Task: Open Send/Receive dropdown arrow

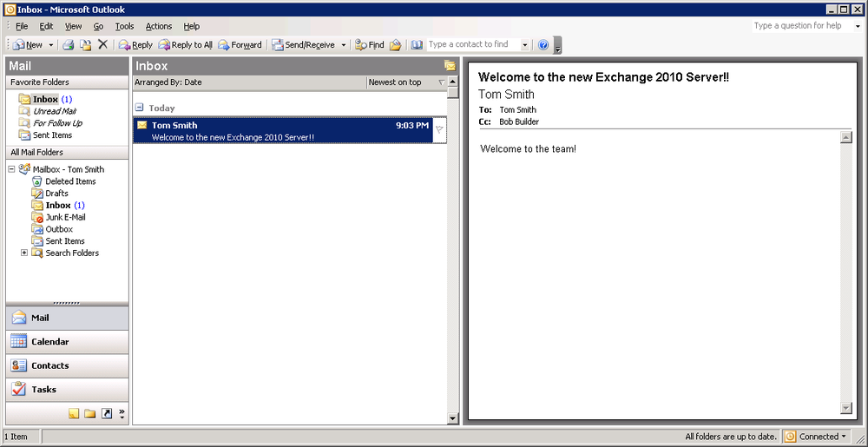Action: [x=343, y=45]
